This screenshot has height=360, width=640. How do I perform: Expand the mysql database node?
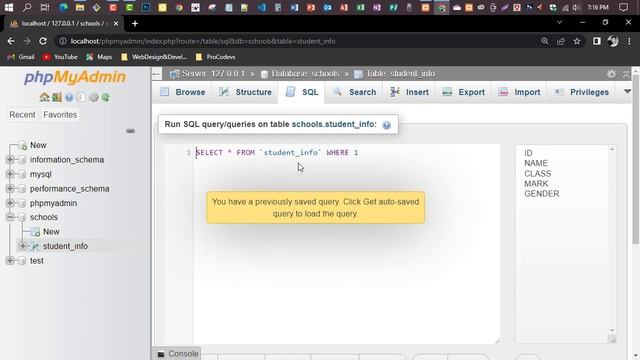point(10,174)
